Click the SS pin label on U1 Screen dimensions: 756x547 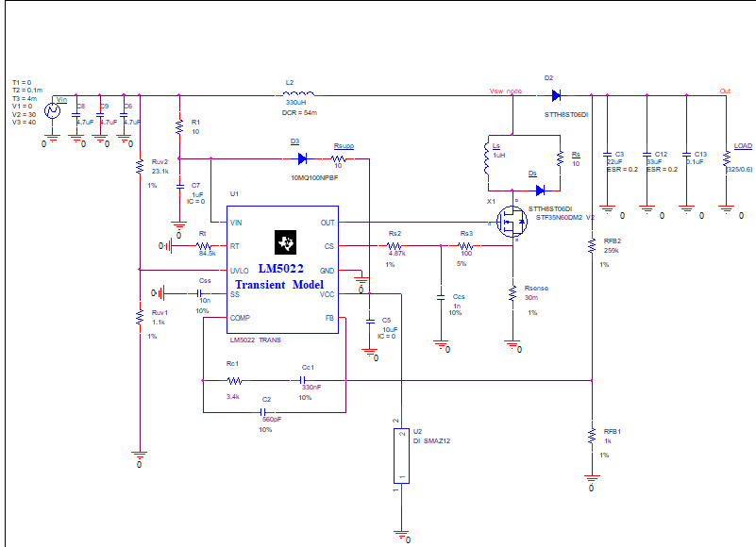[234, 294]
